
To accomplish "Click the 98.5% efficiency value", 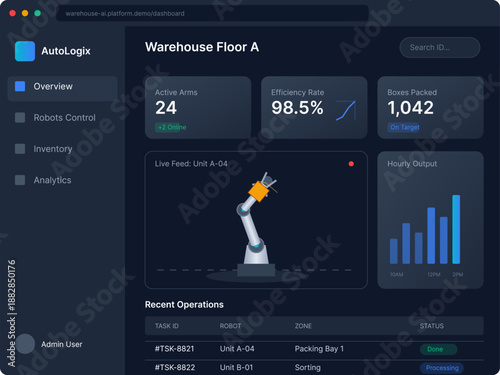I will (x=297, y=108).
